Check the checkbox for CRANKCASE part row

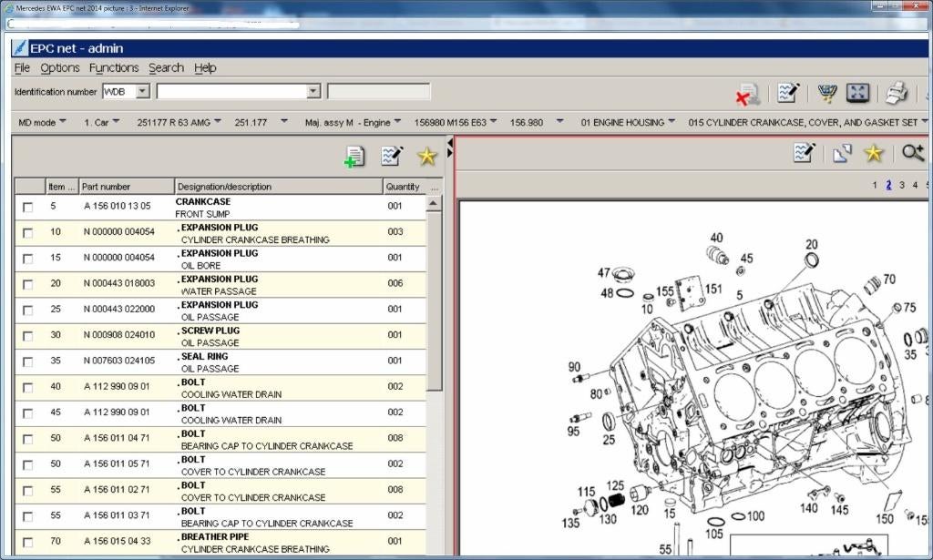[x=27, y=207]
